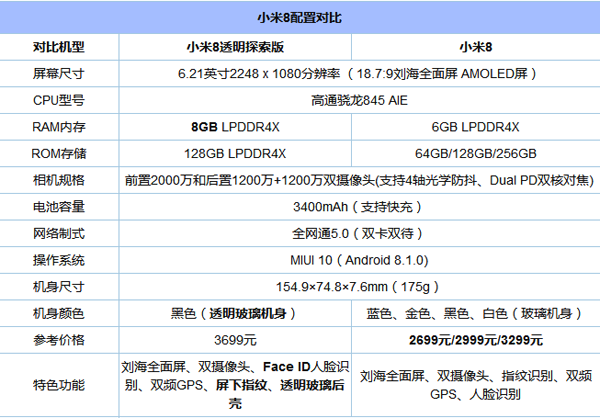Select the 对比机型 header cell
Image resolution: width=600 pixels, height=418 pixels.
(x=59, y=47)
